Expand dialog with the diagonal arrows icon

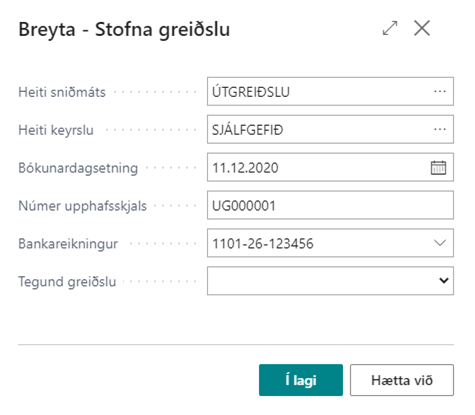point(390,28)
